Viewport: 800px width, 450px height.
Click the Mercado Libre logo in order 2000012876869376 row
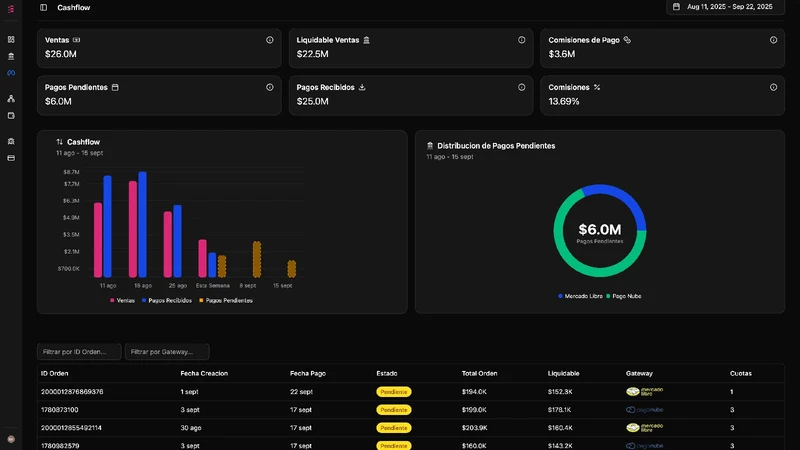(x=645, y=391)
